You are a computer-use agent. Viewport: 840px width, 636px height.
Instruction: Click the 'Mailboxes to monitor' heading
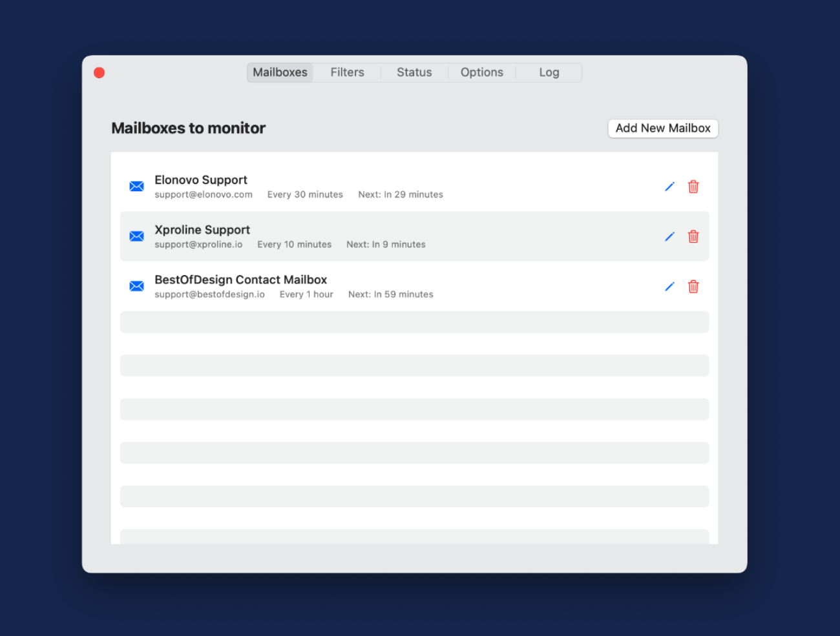(189, 128)
